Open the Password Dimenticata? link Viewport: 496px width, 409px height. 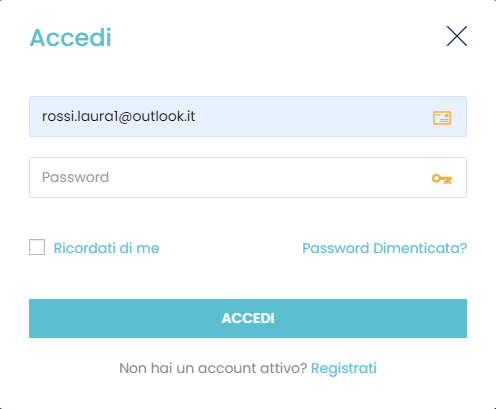tap(384, 248)
